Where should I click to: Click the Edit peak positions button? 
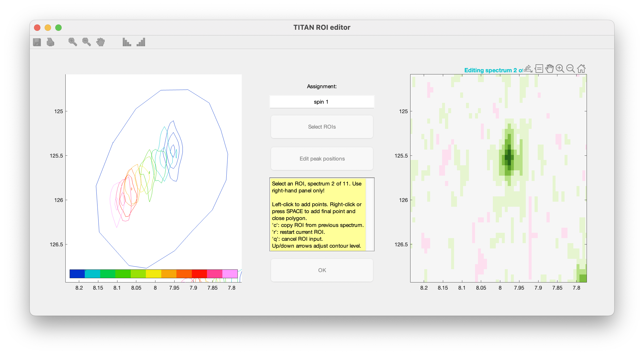click(322, 159)
